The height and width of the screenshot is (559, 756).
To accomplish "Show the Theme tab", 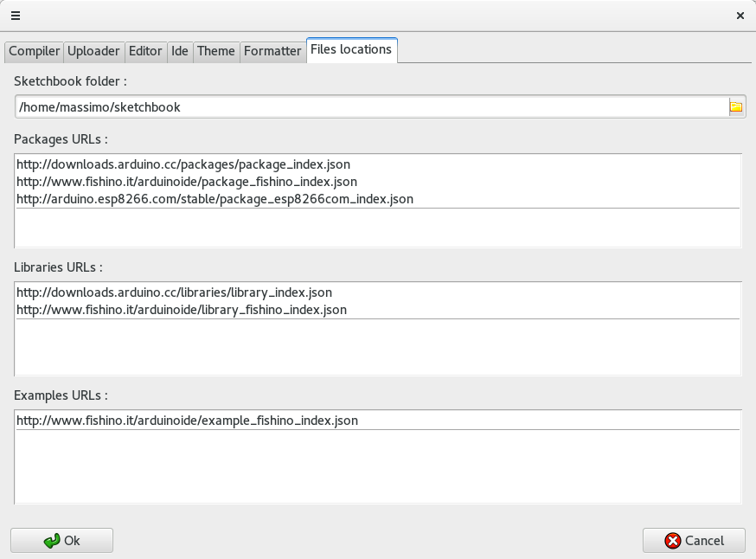I will click(215, 51).
